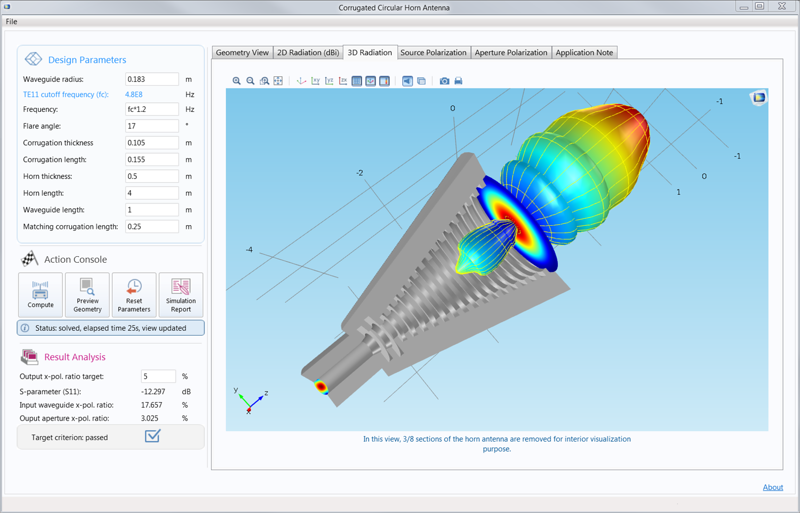Click the zoom out magnifier icon
This screenshot has width=800, height=513.
pos(251,81)
